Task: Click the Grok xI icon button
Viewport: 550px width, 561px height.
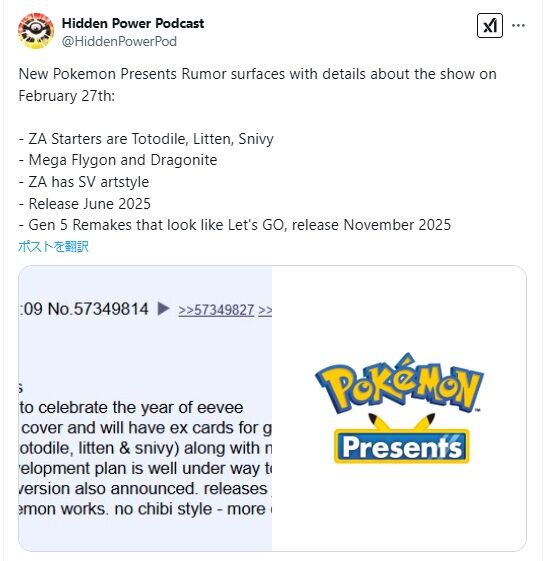Action: coord(490,25)
